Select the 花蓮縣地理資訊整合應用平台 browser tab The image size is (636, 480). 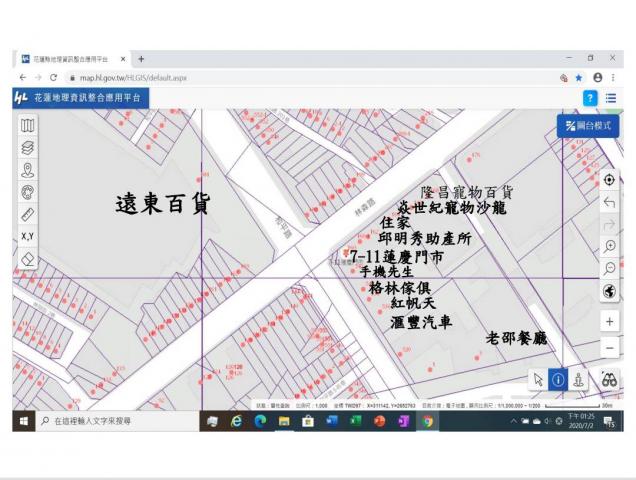tap(70, 59)
